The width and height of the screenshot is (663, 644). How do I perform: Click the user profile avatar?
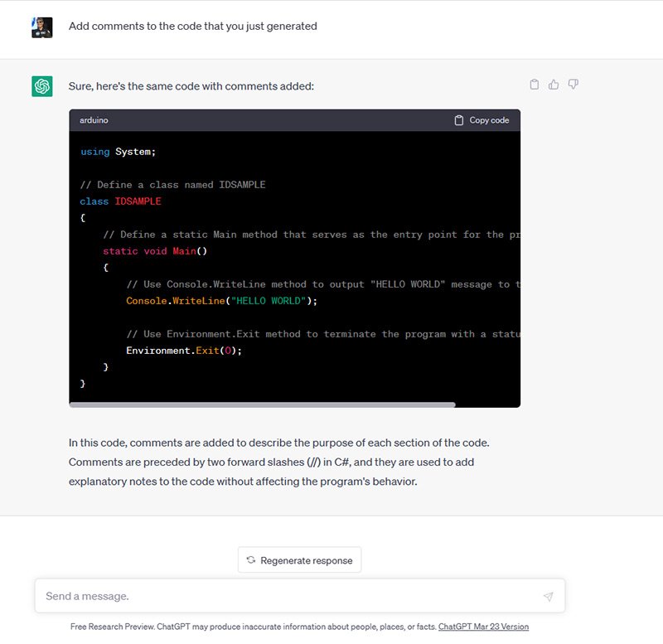(42, 27)
